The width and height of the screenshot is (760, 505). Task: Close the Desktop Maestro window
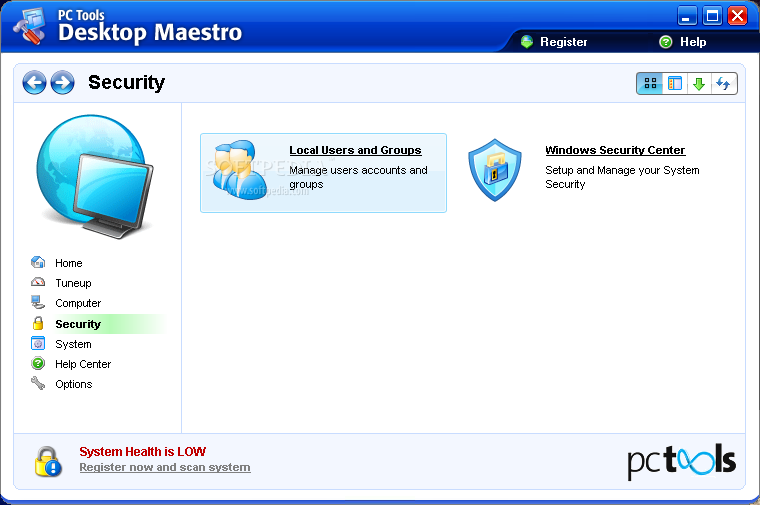738,16
